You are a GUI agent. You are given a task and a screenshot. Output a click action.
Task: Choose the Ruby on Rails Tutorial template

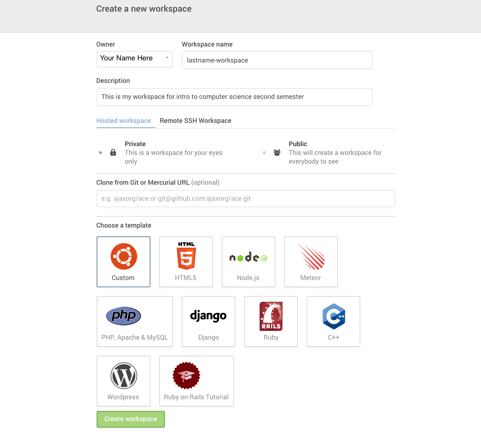click(197, 381)
